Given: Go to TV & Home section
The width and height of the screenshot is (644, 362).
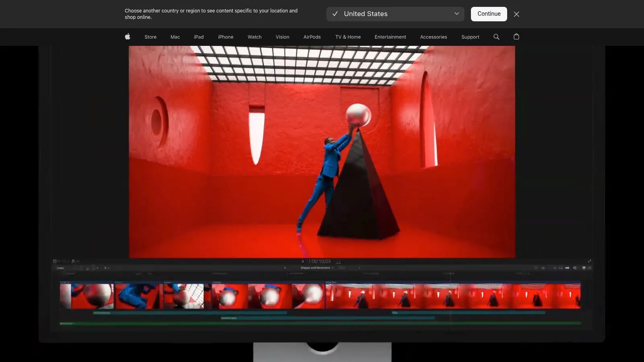Looking at the screenshot, I should click(348, 37).
